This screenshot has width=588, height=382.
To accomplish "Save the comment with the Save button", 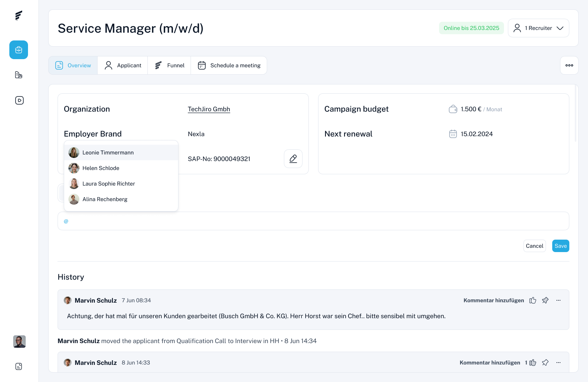I will 561,246.
